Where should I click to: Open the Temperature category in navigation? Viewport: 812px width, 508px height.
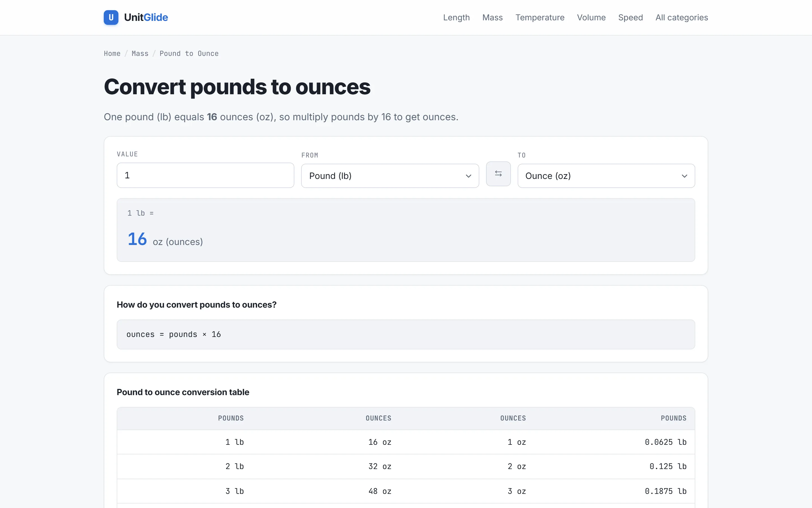[540, 17]
